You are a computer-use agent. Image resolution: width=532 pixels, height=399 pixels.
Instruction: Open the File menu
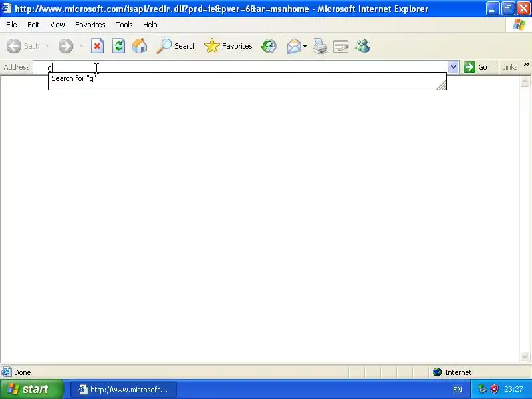point(11,25)
